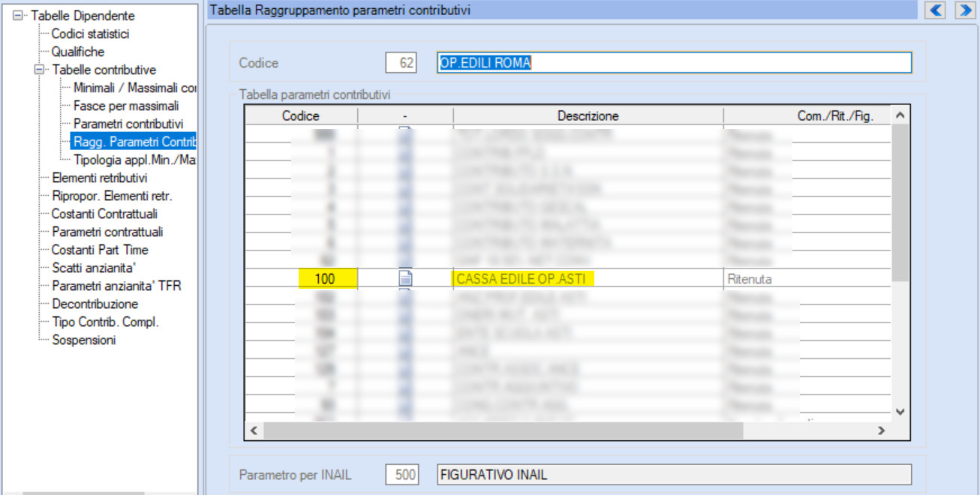The image size is (980, 495).
Task: Click the Codice field showing 62
Action: pyautogui.click(x=401, y=63)
